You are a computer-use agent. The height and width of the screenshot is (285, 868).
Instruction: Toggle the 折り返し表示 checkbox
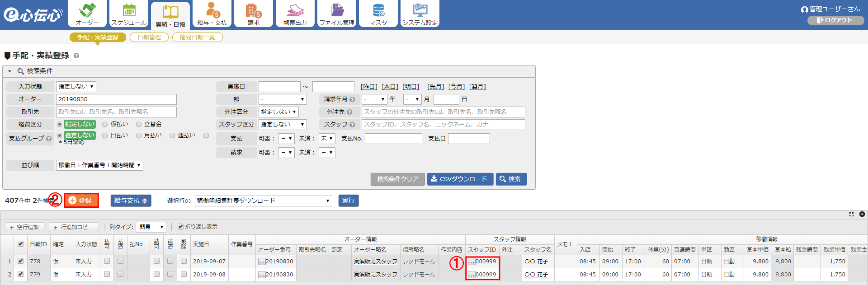(180, 227)
